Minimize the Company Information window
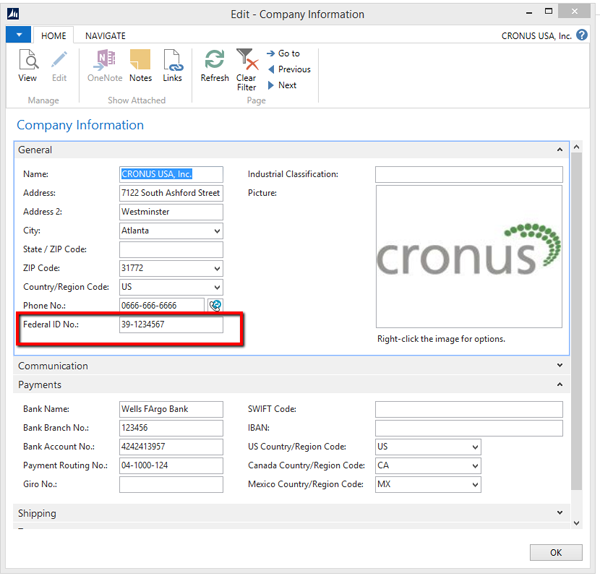Screen dimensions: 600x576 pos(529,13)
